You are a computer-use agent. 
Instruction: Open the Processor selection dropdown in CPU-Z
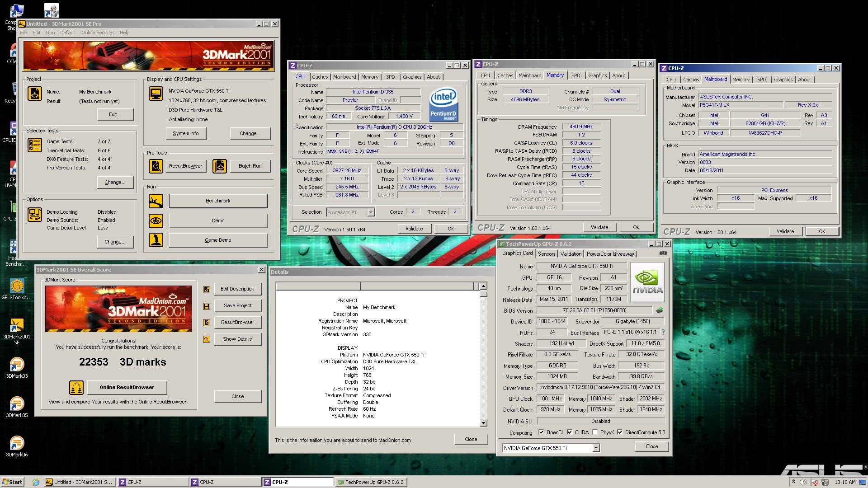(x=371, y=212)
